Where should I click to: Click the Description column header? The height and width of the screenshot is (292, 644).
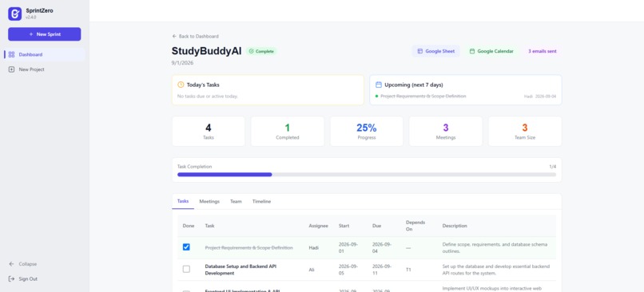pos(455,226)
